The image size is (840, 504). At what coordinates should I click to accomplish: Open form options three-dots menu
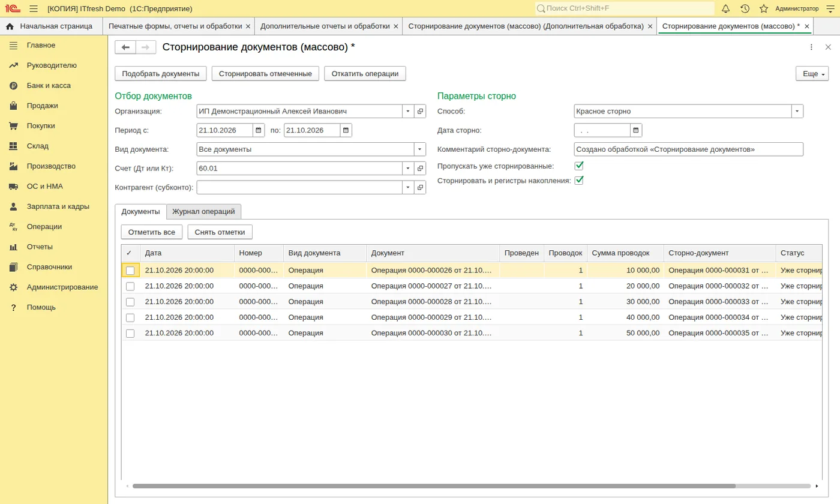pyautogui.click(x=811, y=47)
